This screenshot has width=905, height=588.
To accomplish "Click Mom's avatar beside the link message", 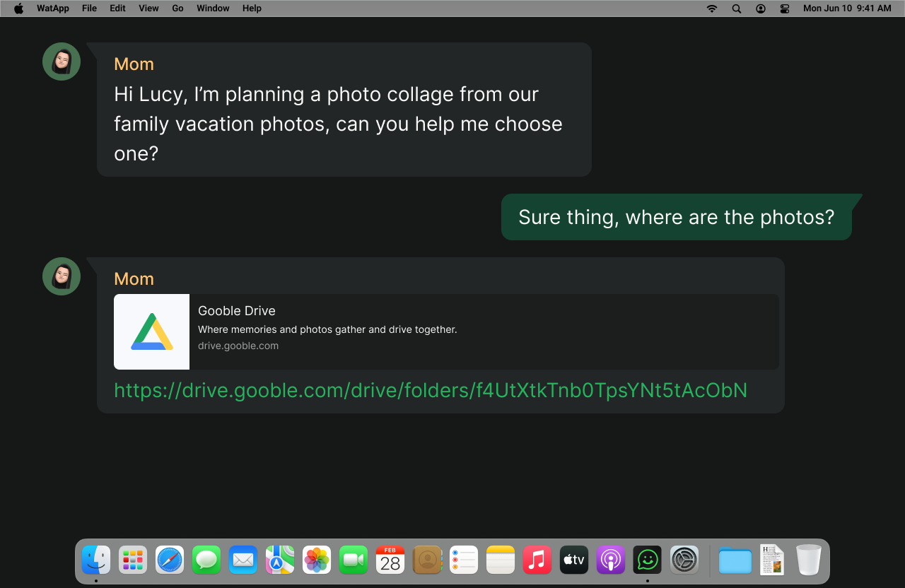I will coord(62,276).
